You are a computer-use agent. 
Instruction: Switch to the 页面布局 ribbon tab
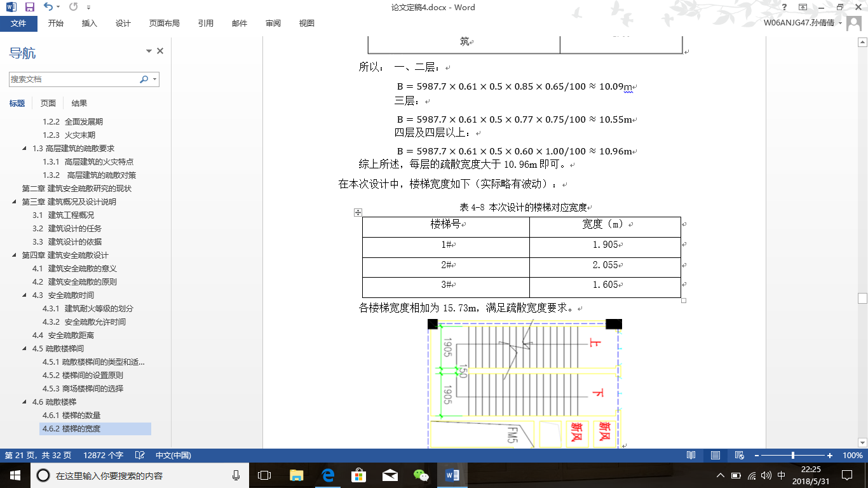(x=165, y=24)
